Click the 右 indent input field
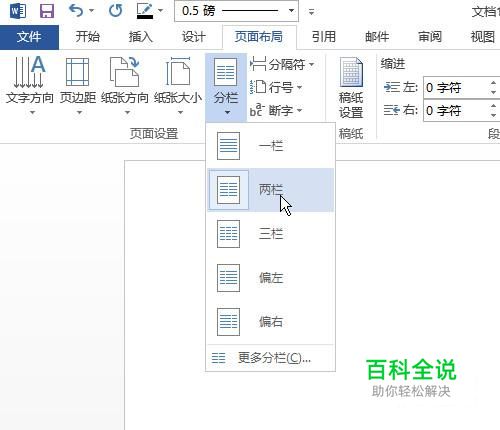The image size is (500, 430). click(456, 110)
